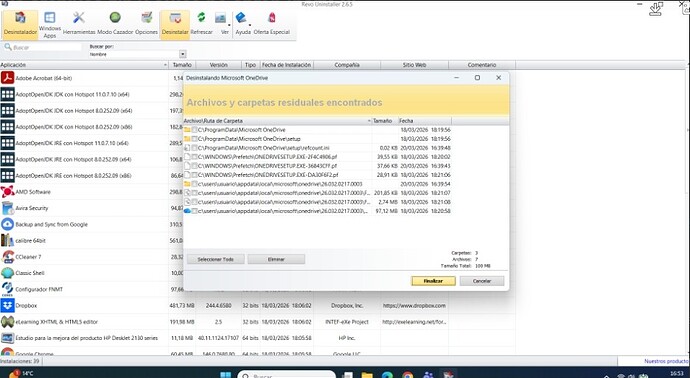Click the Tamaño header in leftovers list

tap(385, 121)
